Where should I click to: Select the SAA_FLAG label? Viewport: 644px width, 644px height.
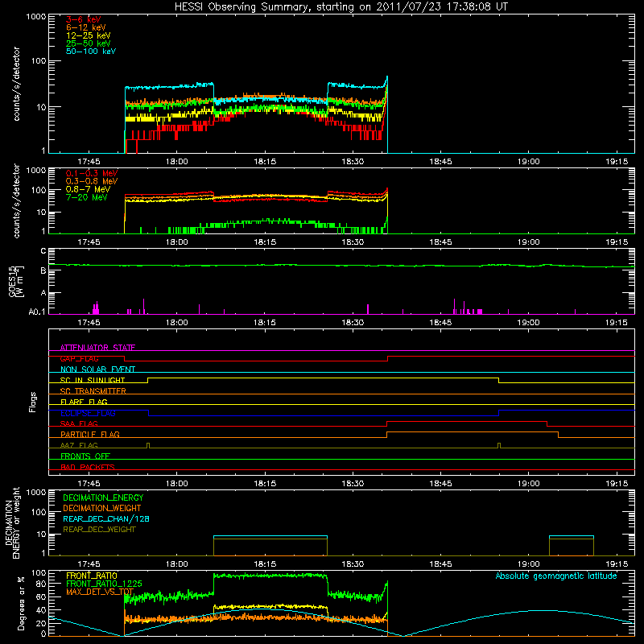click(79, 423)
